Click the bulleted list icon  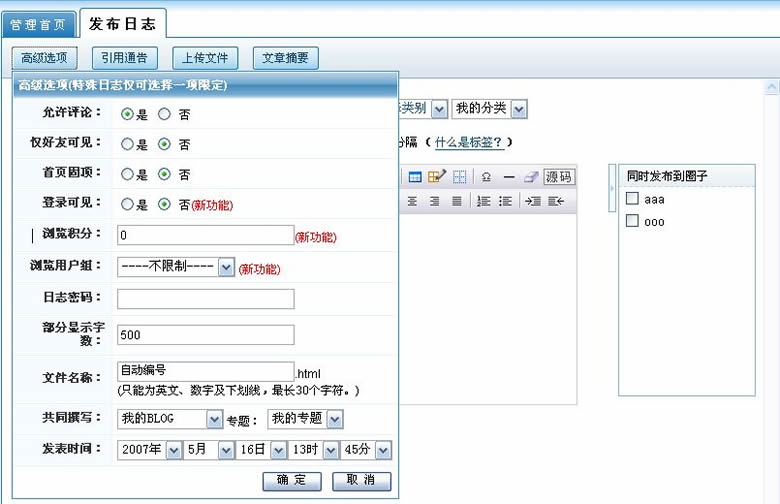click(505, 201)
